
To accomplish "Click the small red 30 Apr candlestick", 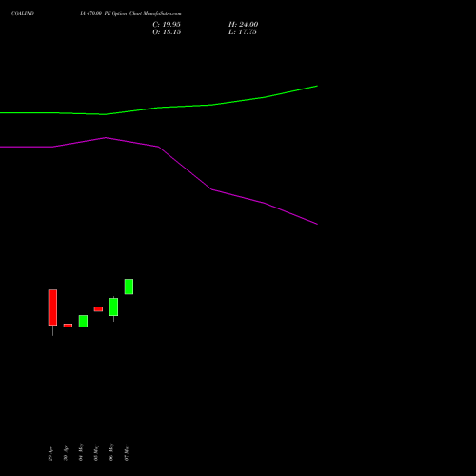I will click(68, 326).
